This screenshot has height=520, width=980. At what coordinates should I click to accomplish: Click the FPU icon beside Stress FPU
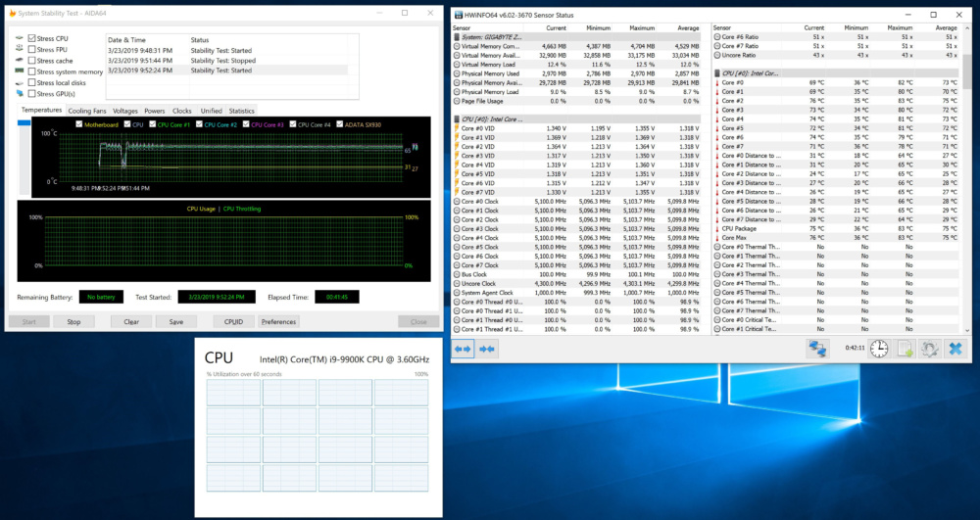pyautogui.click(x=20, y=49)
